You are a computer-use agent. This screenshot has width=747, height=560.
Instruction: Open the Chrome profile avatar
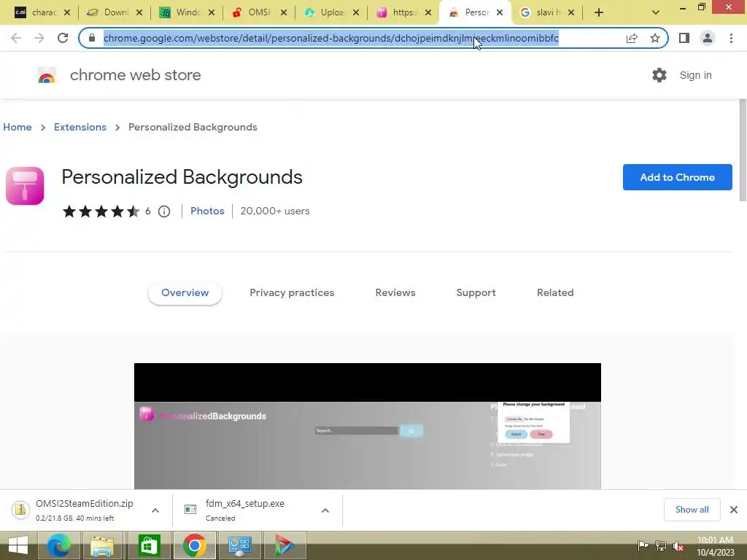tap(708, 38)
